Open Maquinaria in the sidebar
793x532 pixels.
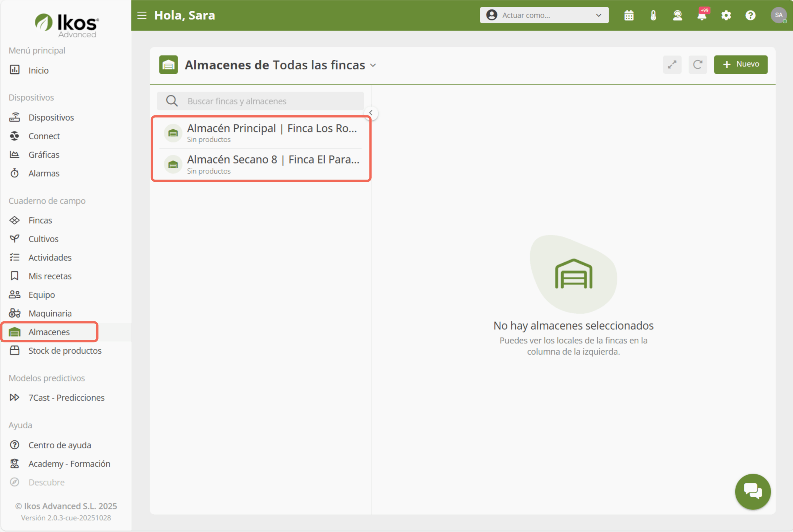click(x=50, y=313)
